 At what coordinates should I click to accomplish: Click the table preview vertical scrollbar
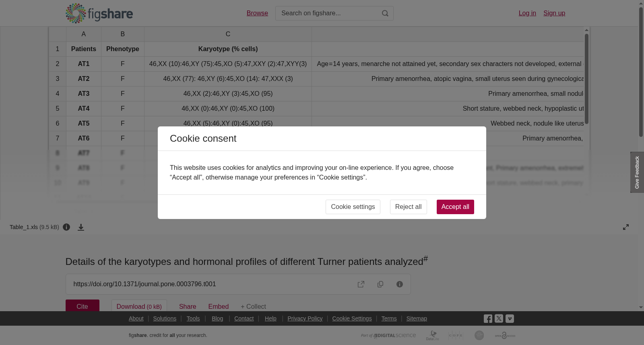pos(586,79)
